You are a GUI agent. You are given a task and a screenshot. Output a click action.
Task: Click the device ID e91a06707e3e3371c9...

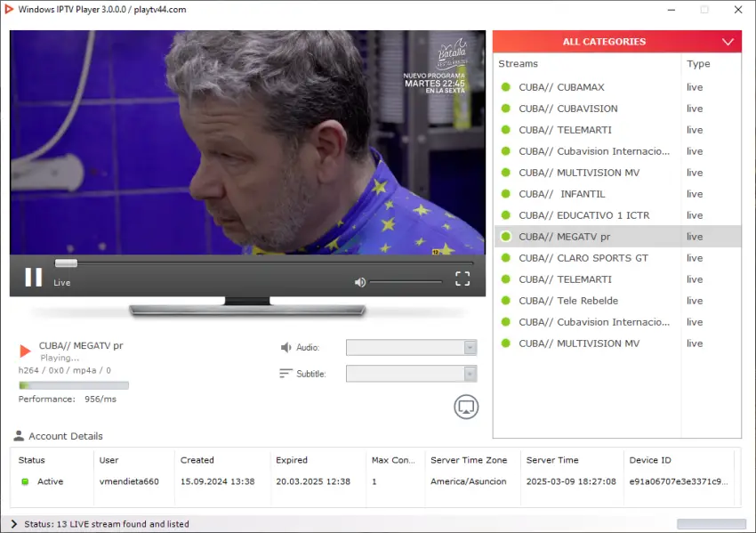coord(679,481)
